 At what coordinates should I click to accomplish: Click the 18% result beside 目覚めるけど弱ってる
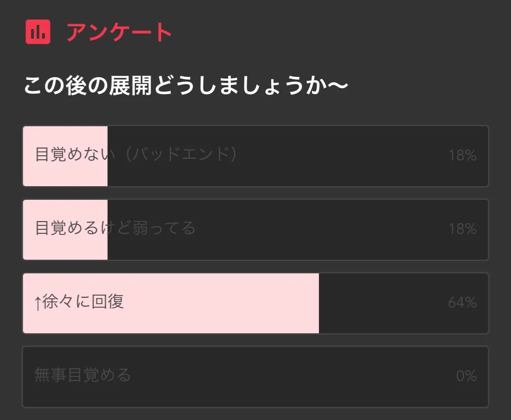(462, 229)
